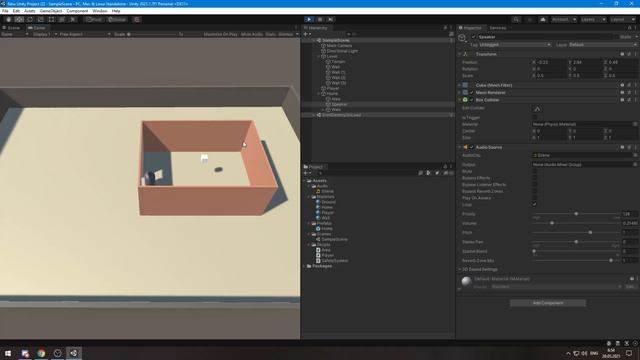Toggle the Box Collider enabled checkbox

[x=471, y=100]
